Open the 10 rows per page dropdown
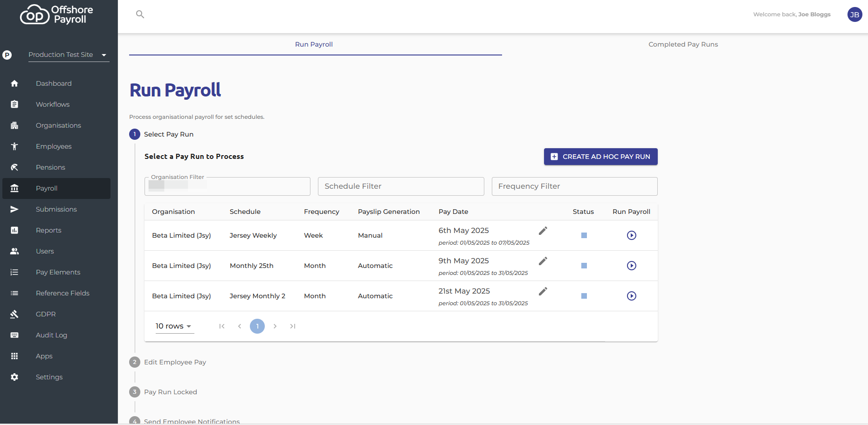Screen dimensions: 868x425 (174, 326)
